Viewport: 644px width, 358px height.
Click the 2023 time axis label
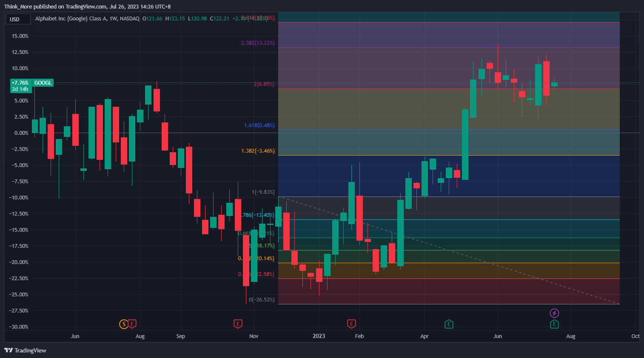click(319, 336)
